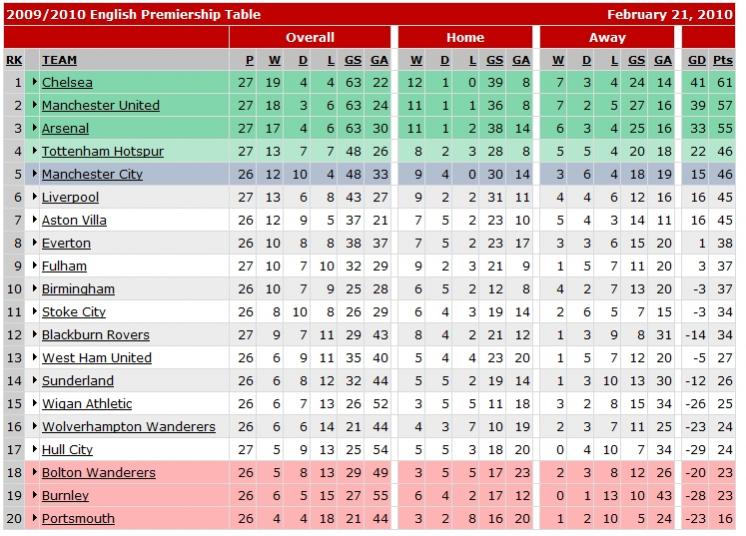
Task: Expand the arrow beside Hull City
Action: (35, 450)
